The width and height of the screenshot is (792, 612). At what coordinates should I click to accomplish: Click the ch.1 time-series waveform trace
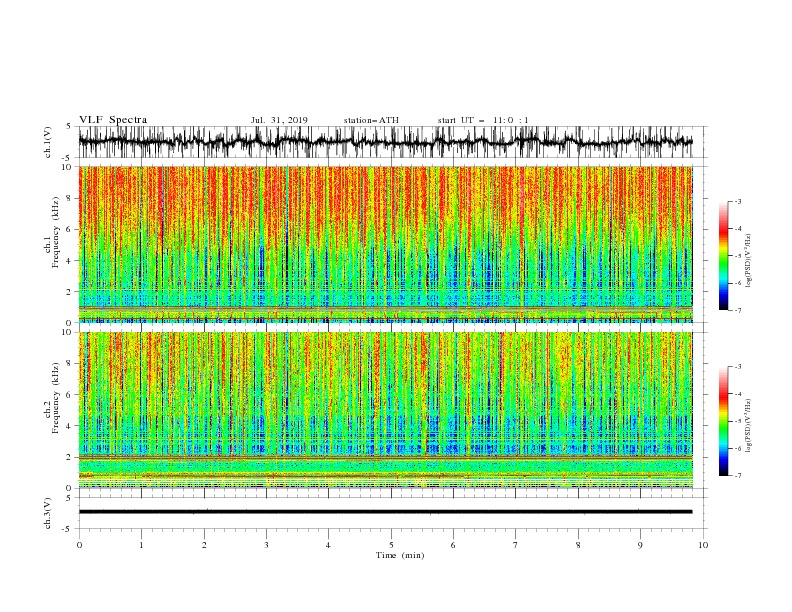(385, 142)
